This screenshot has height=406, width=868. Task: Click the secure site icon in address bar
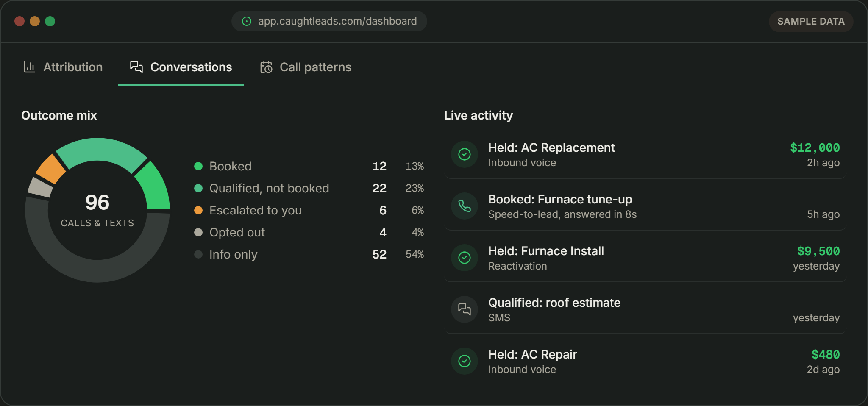pyautogui.click(x=247, y=21)
